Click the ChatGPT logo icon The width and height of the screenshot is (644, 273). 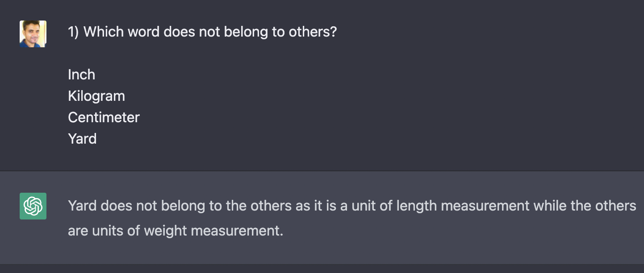(x=33, y=206)
